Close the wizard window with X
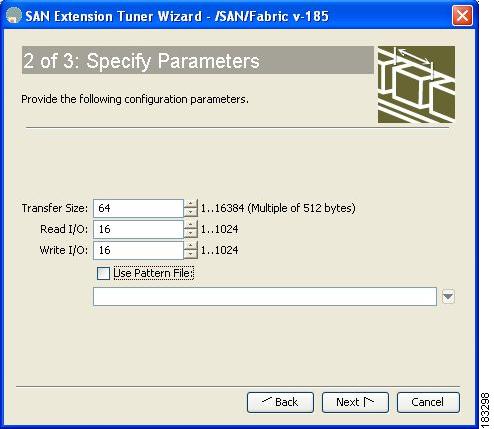 point(462,15)
